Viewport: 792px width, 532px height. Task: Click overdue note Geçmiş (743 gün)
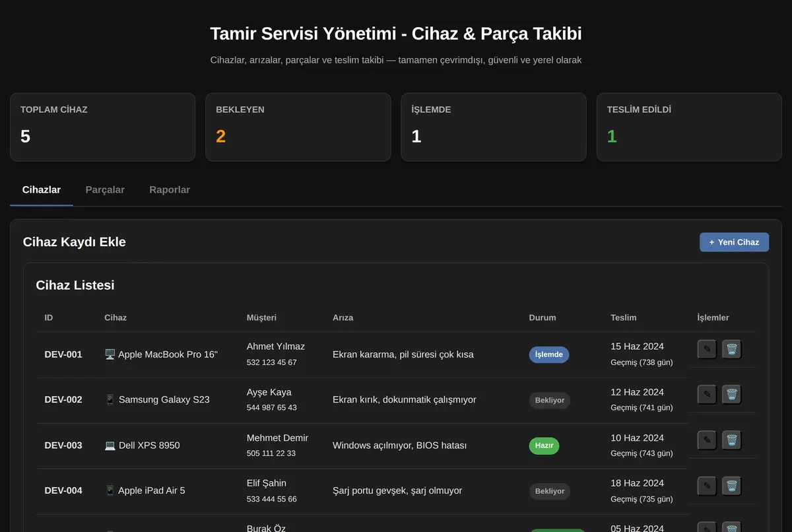click(642, 453)
